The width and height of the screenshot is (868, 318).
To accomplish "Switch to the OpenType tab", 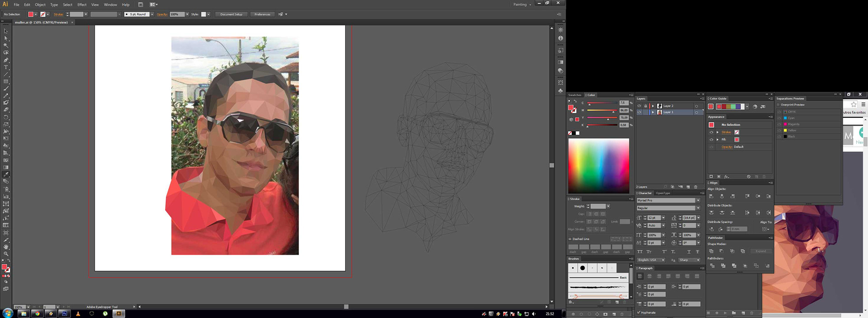I will tap(663, 193).
